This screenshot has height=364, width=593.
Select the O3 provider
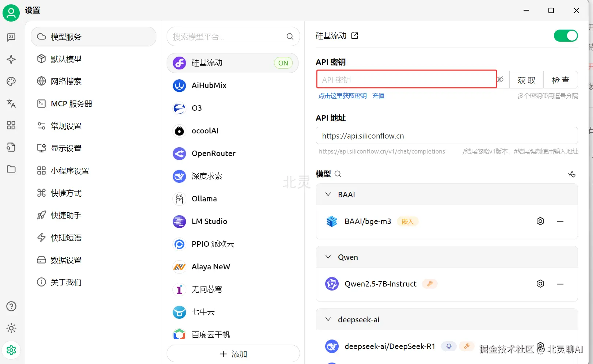click(x=232, y=108)
